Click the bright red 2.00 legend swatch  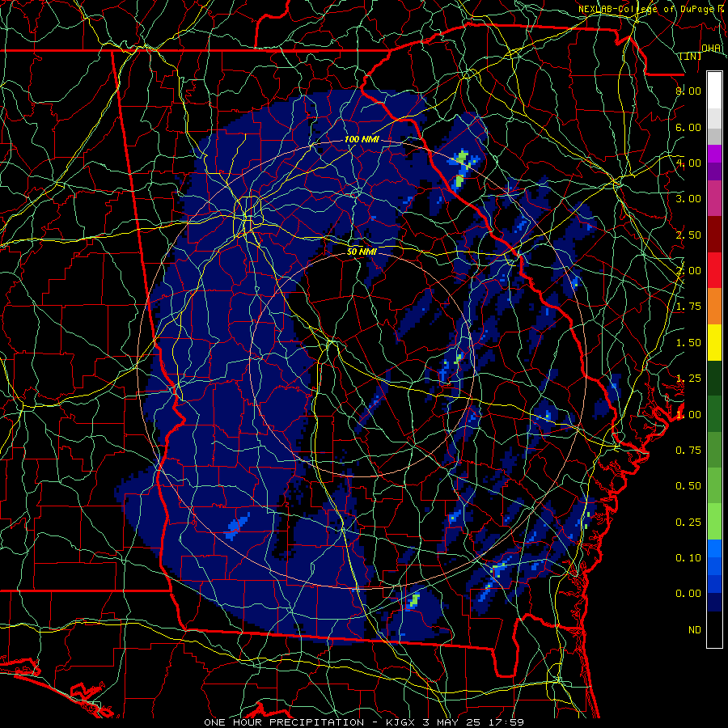[x=714, y=271]
